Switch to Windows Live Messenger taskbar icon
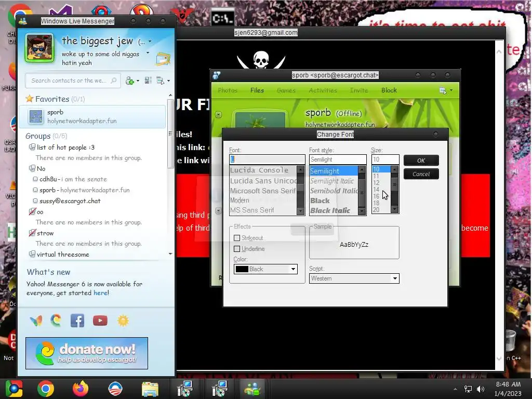Image resolution: width=532 pixels, height=399 pixels. click(x=252, y=389)
